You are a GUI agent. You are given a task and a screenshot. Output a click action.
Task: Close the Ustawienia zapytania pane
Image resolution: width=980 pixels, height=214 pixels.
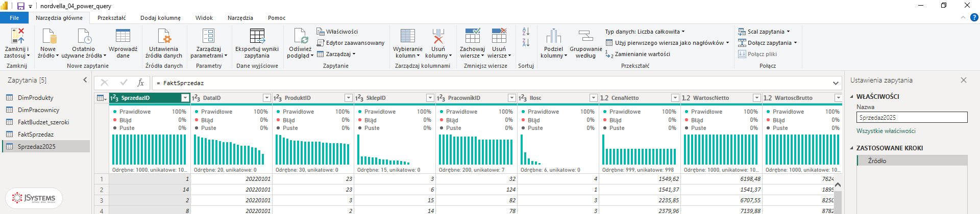[964, 80]
